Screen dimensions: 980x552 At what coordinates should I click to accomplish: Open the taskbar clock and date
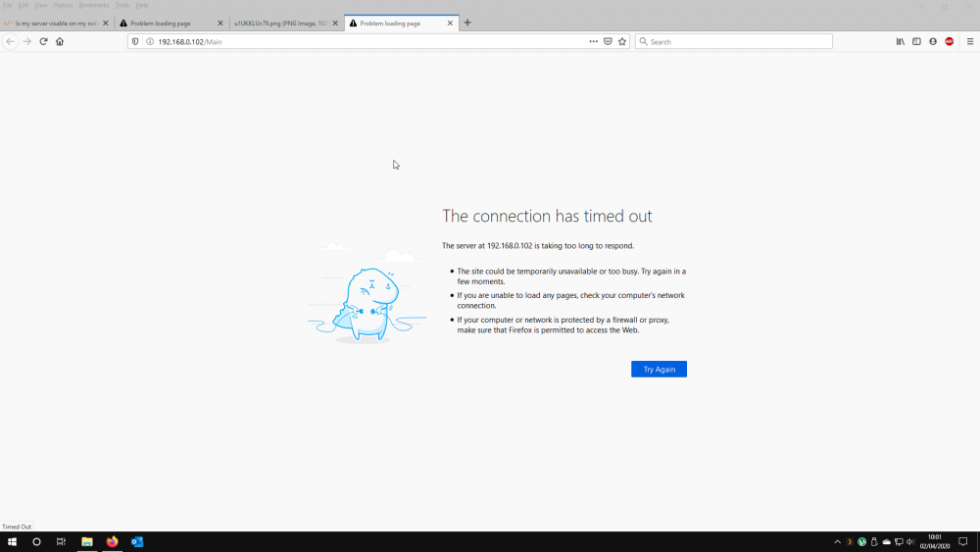[x=934, y=542]
